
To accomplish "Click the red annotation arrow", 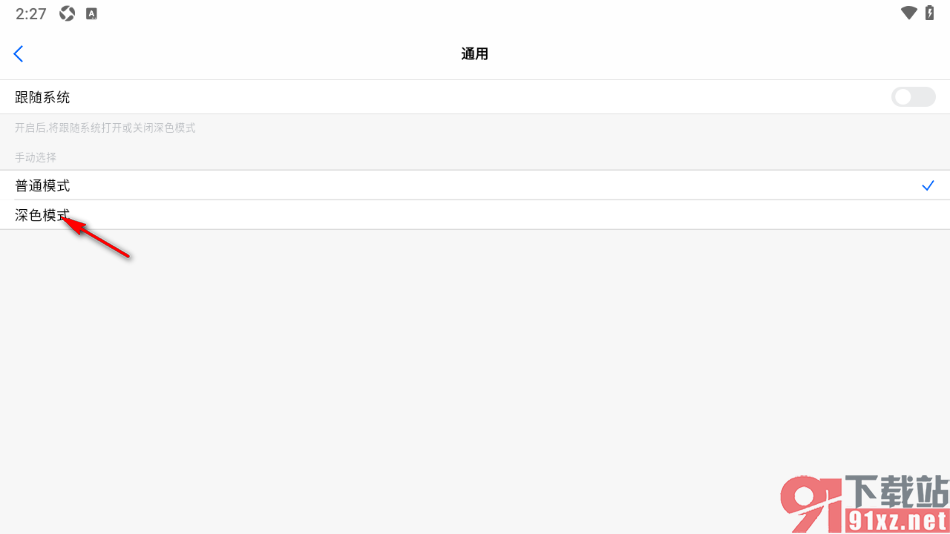I will [x=96, y=237].
